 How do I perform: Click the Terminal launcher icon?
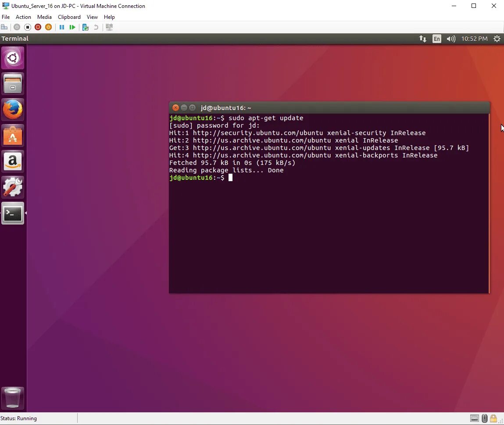pyautogui.click(x=13, y=213)
